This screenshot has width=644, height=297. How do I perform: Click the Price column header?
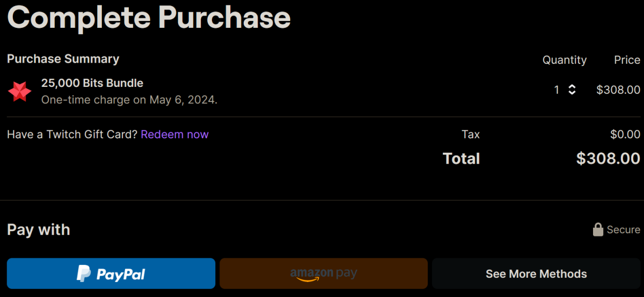pyautogui.click(x=627, y=60)
